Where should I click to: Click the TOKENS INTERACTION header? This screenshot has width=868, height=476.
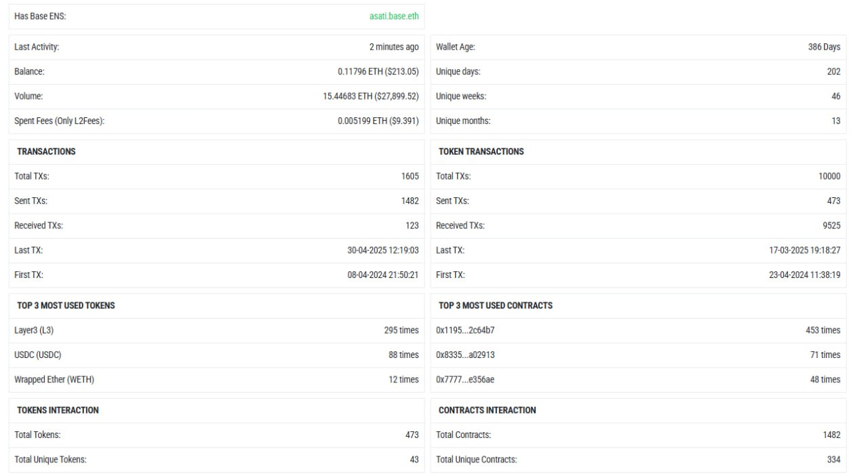58,410
